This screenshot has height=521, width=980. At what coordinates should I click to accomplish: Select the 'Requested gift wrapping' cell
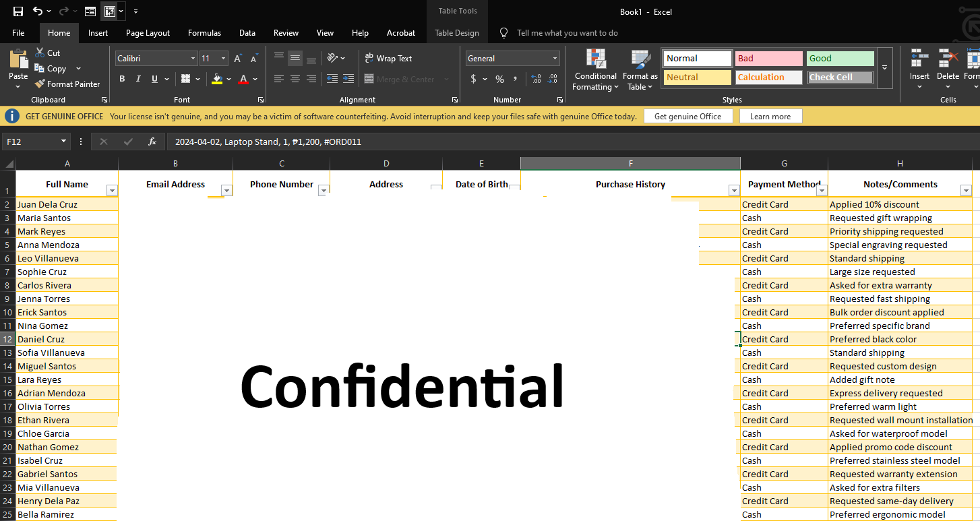(x=900, y=218)
